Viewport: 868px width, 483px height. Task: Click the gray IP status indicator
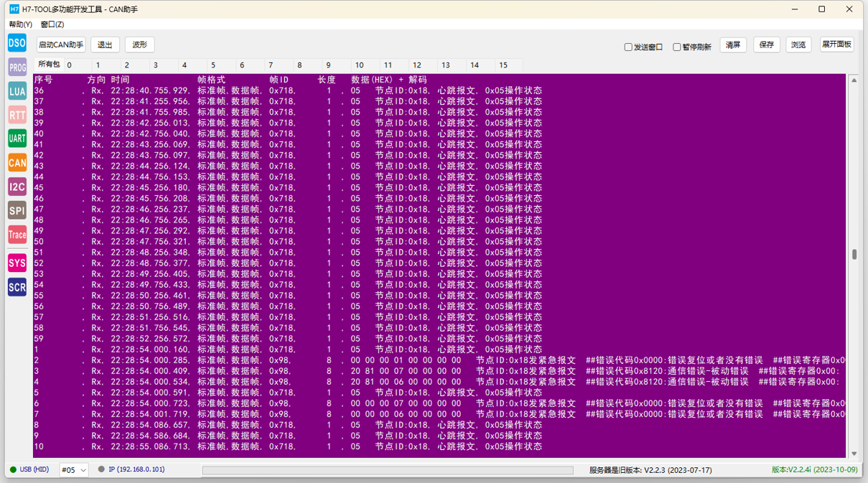pos(101,470)
